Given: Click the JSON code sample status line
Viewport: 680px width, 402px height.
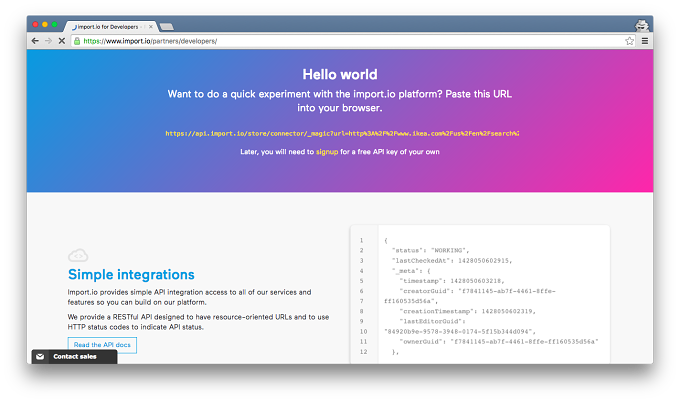Looking at the screenshot, I should [430, 250].
